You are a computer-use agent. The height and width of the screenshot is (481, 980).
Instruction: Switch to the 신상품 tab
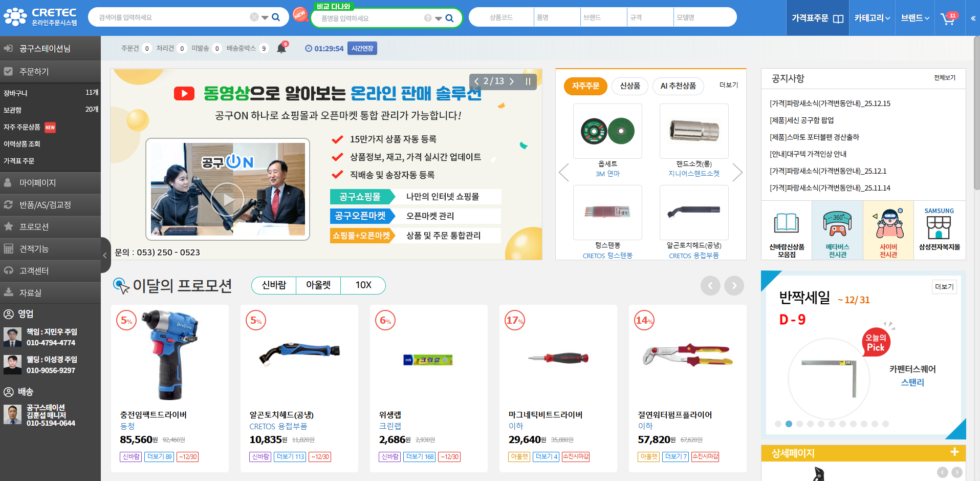pos(629,86)
